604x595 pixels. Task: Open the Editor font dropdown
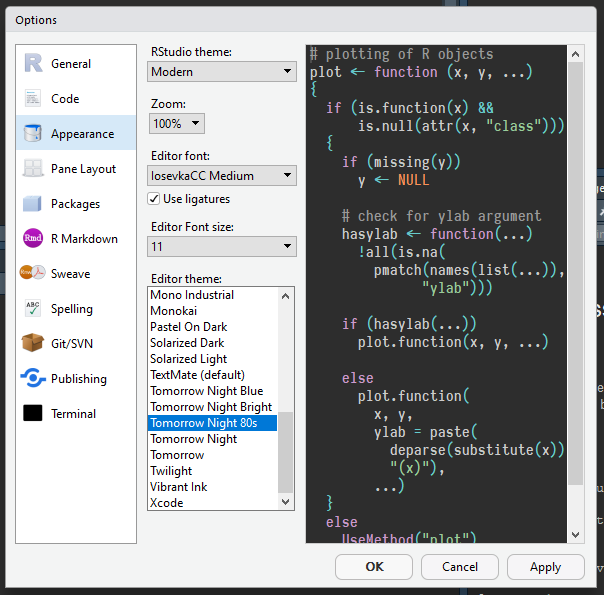tap(222, 175)
